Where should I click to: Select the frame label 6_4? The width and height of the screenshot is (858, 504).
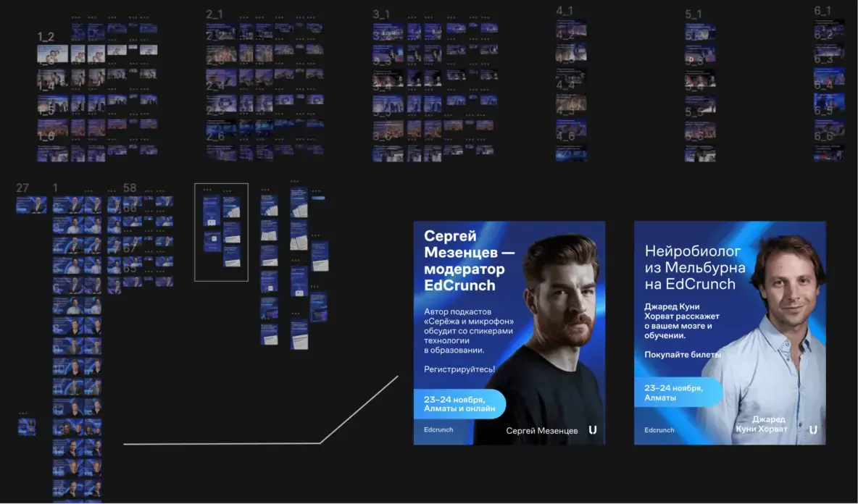tap(823, 85)
